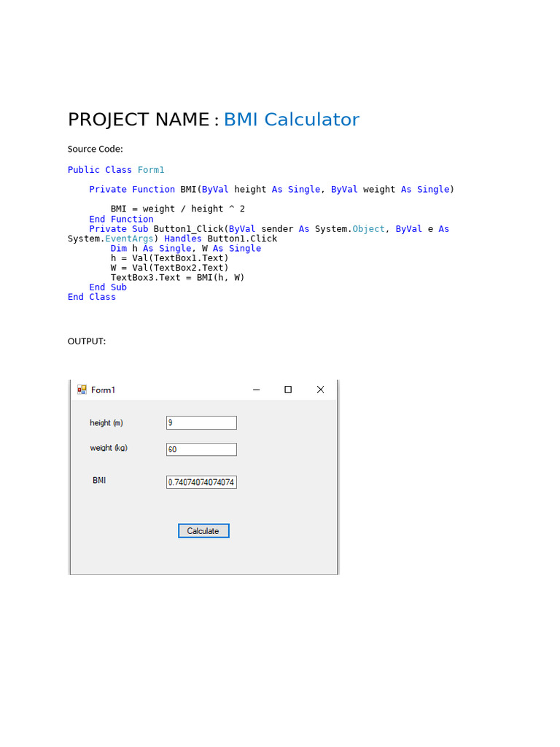Click the 'weight (kg)' label

(x=109, y=448)
